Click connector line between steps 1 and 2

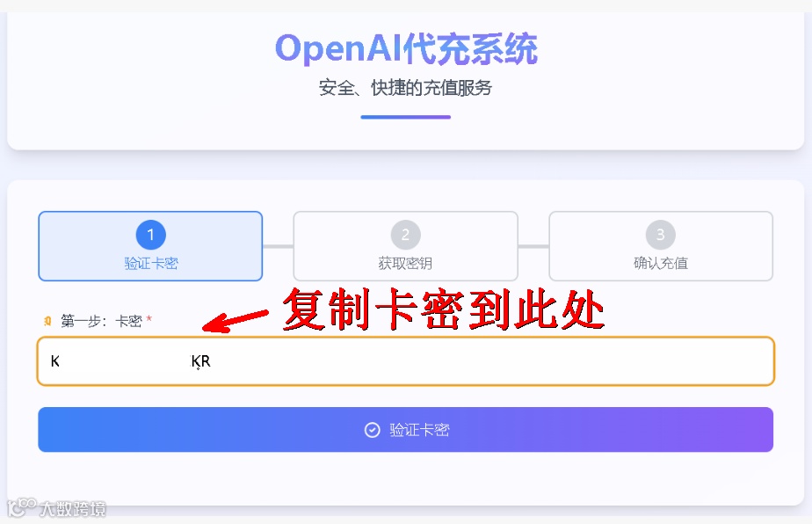(278, 246)
